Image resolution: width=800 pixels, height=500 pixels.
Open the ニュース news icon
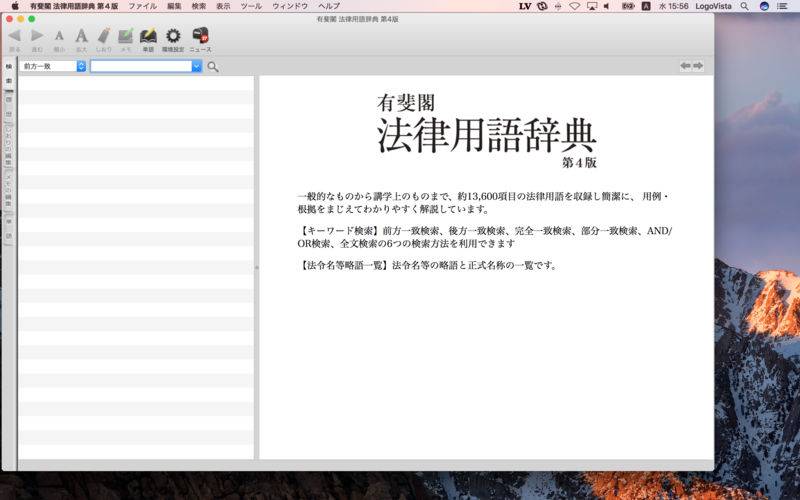pyautogui.click(x=200, y=36)
